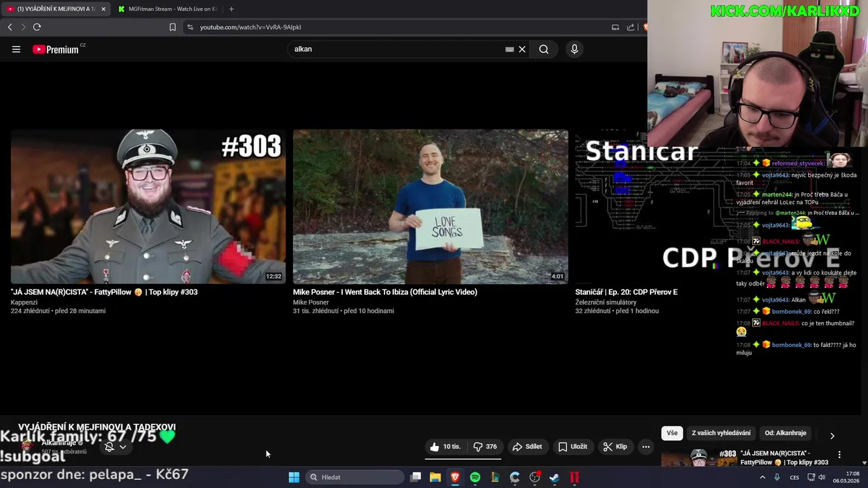Open microphone tray icon
The height and width of the screenshot is (488, 868).
pyautogui.click(x=777, y=477)
